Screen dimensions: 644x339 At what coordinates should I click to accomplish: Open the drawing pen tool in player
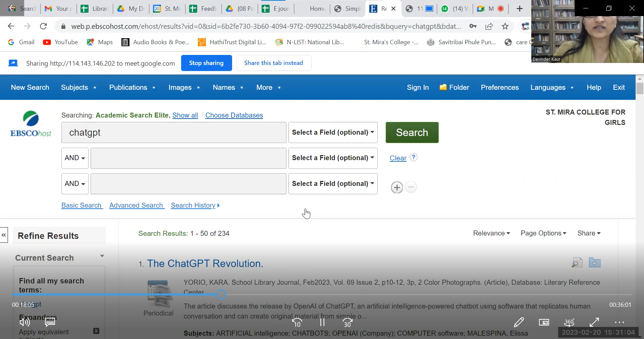519,322
